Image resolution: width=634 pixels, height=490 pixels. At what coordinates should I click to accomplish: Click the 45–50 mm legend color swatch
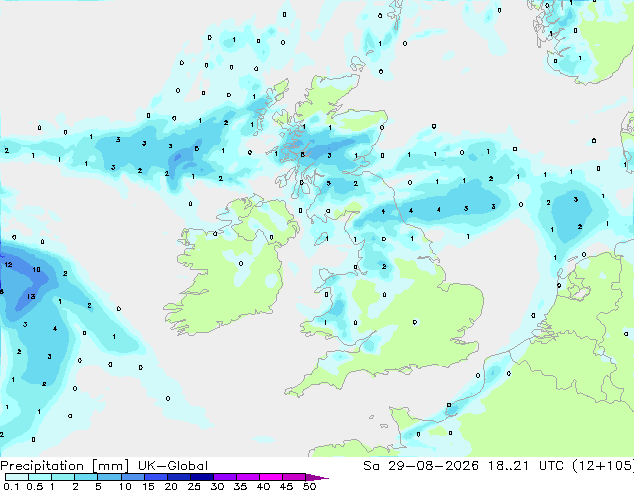[294, 477]
